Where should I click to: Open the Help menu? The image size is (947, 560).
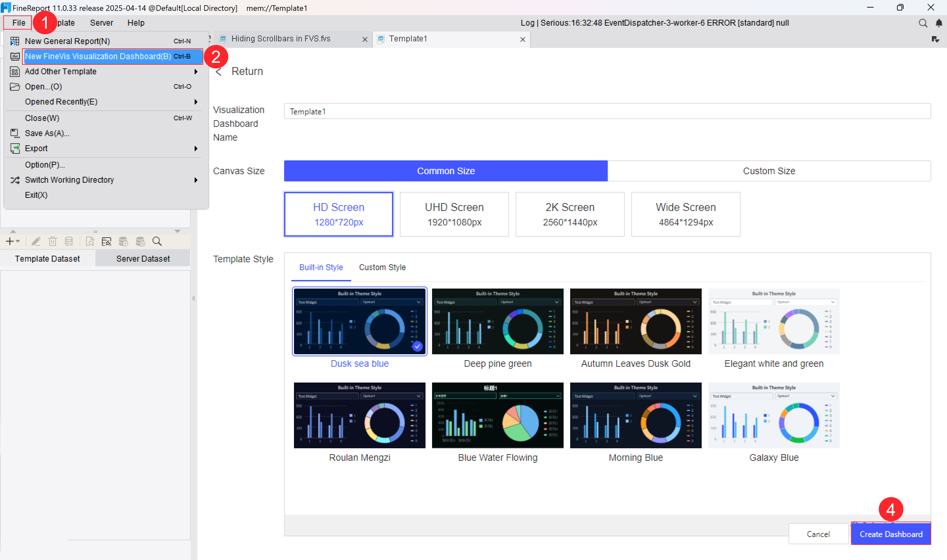tap(136, 23)
